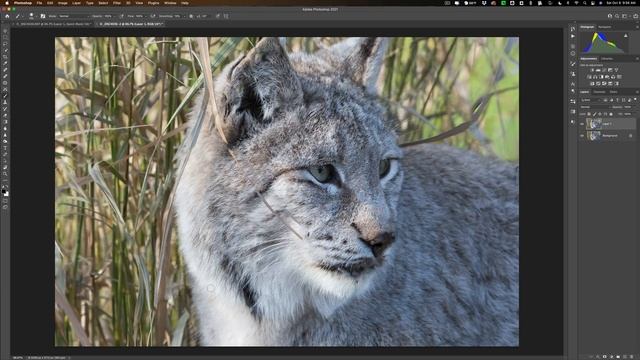Open the Opacity slider dropdown in options bar
The width and height of the screenshot is (640, 360).
(x=114, y=16)
